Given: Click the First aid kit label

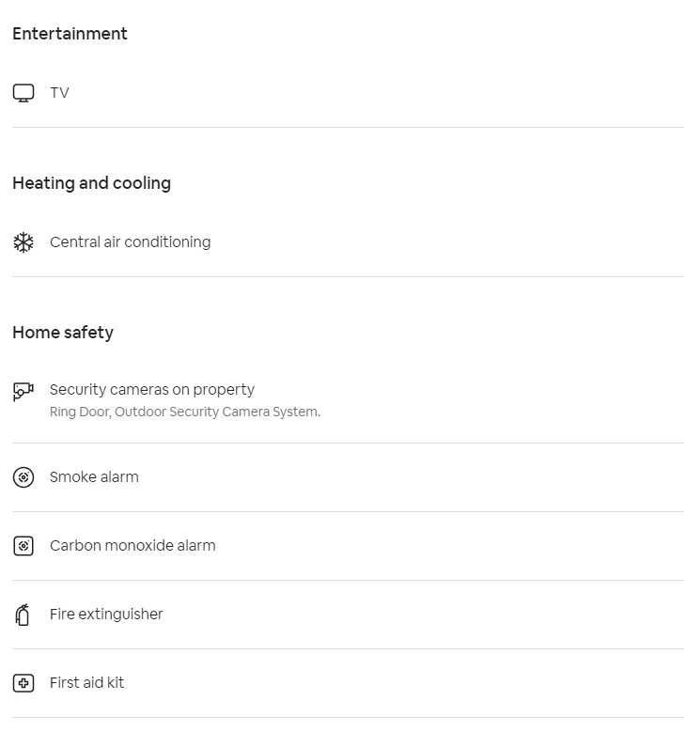Looking at the screenshot, I should (86, 683).
